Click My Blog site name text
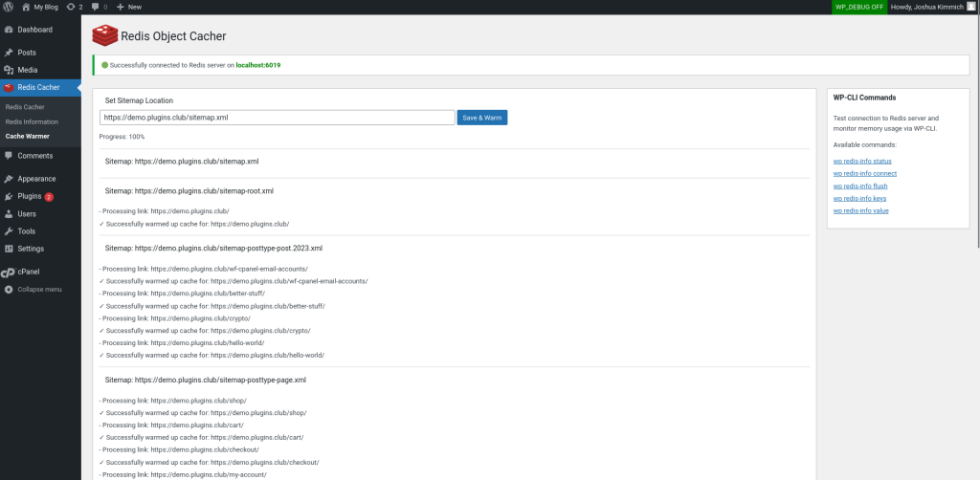Screen dimensions: 980x480 coord(46,7)
